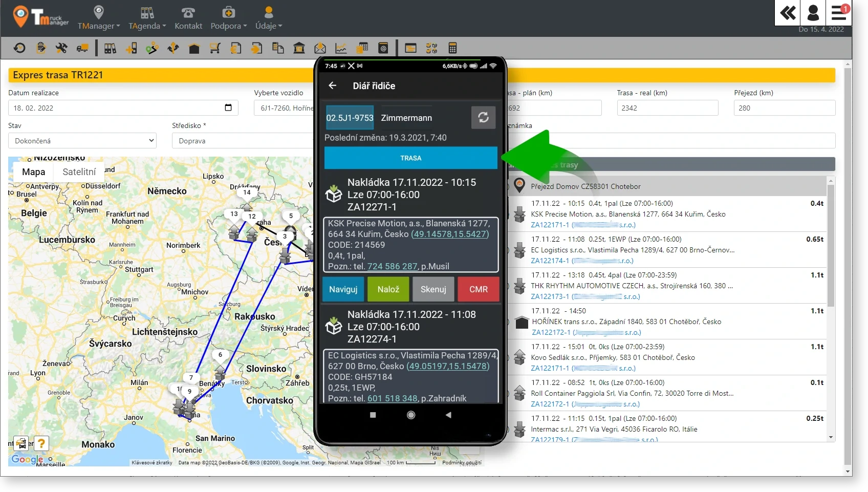Open coordinates link 49.05197,15.15478
The width and height of the screenshot is (868, 492).
click(448, 366)
